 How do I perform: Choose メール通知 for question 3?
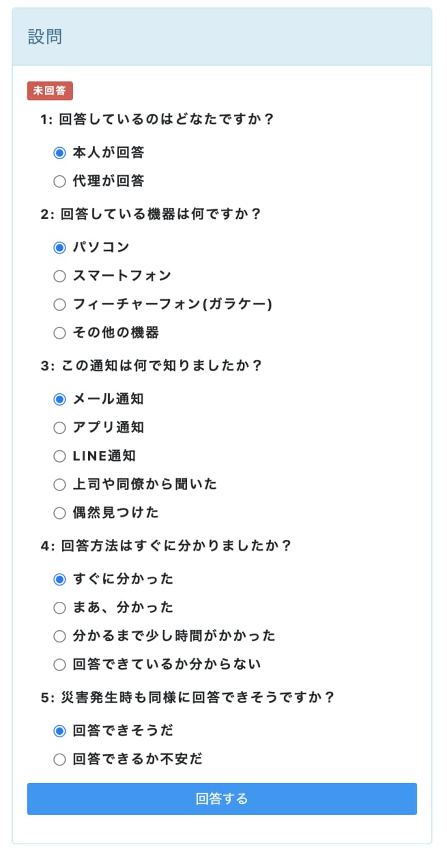pyautogui.click(x=59, y=399)
